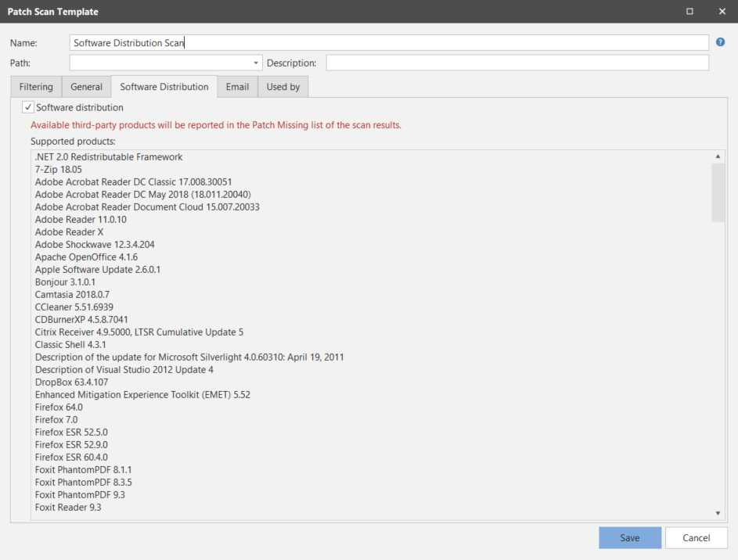Select Adobe Acrobat Reader DC May 2018
The width and height of the screenshot is (738, 560).
click(142, 194)
